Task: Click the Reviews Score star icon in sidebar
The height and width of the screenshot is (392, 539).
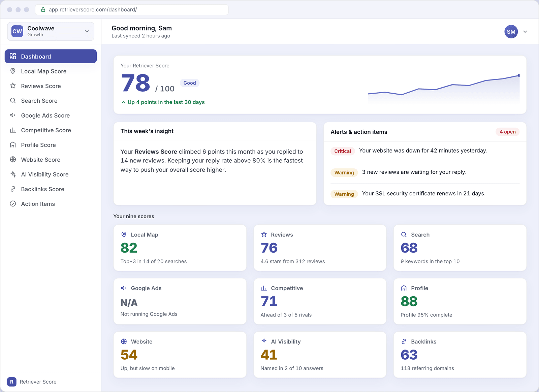Action: (x=13, y=86)
